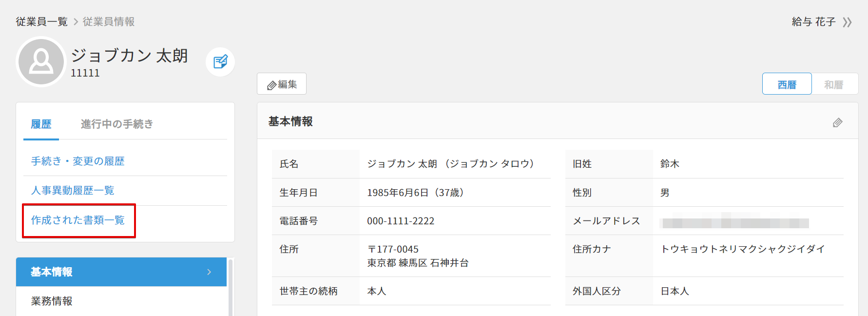Open the 履歴 tab

pos(41,124)
